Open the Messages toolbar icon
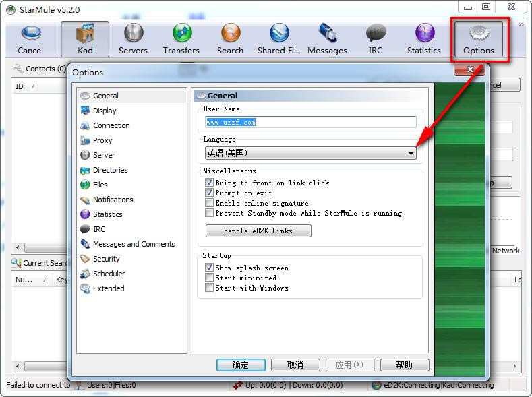This screenshot has width=532, height=397. click(328, 39)
